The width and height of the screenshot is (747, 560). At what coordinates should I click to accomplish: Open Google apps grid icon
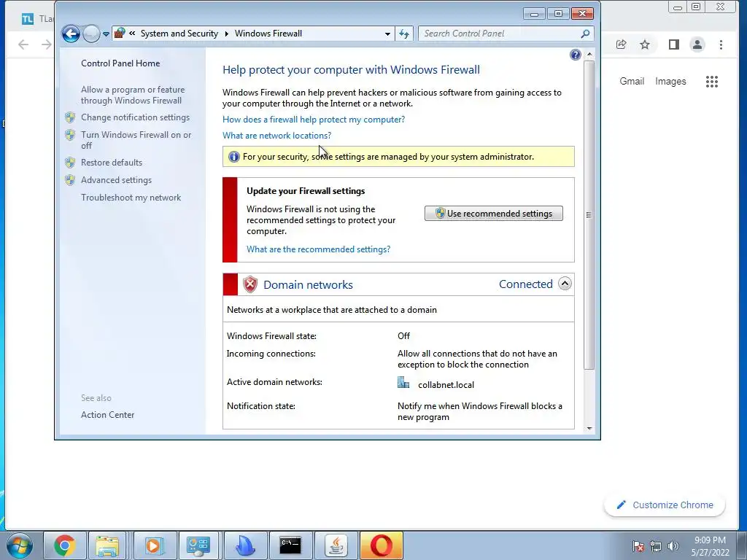[712, 82]
